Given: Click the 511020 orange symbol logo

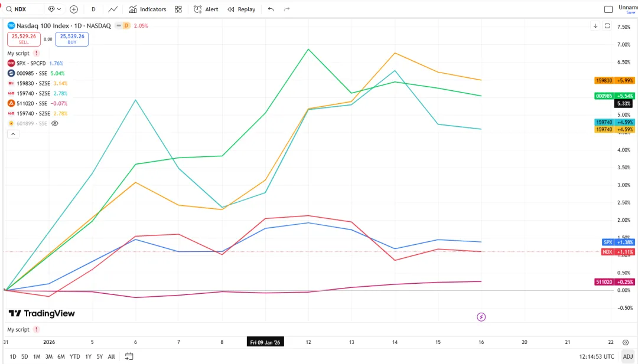Looking at the screenshot, I should [11, 104].
